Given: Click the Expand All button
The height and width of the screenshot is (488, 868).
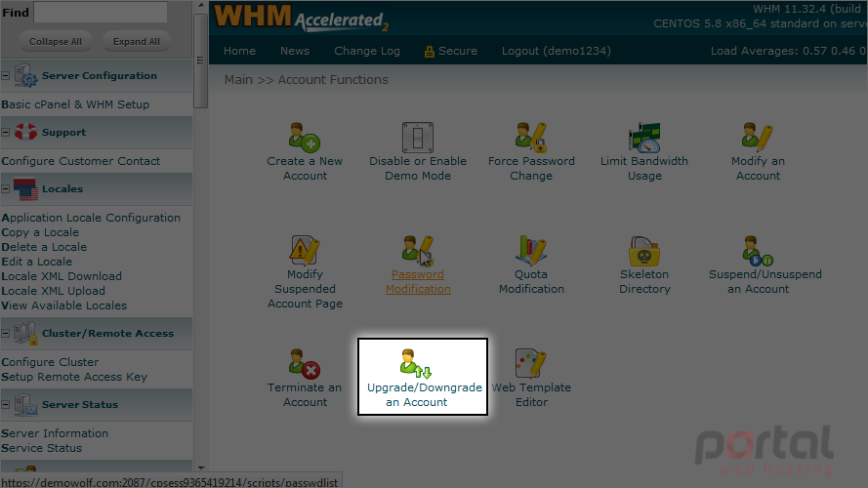Looking at the screenshot, I should click(x=136, y=42).
